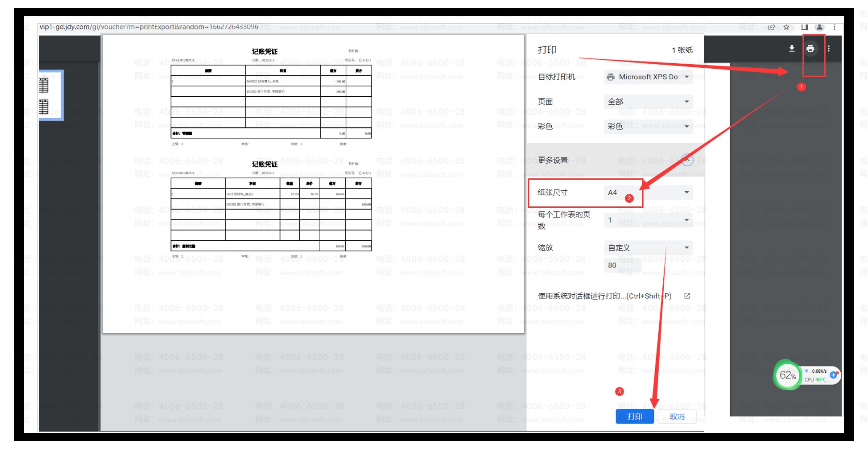
Task: Open the browser three-dot menu
Action: click(834, 27)
